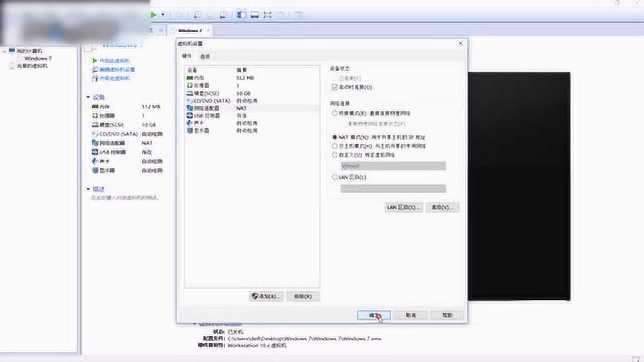The image size is (644, 362).
Task: Close the 虚拟机设置 dialog
Action: (460, 44)
